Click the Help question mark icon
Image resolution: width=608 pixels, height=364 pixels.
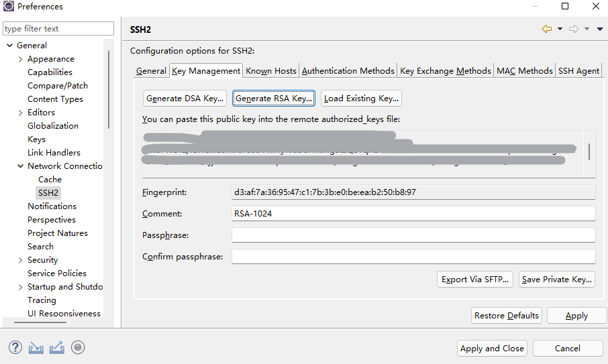tap(15, 347)
